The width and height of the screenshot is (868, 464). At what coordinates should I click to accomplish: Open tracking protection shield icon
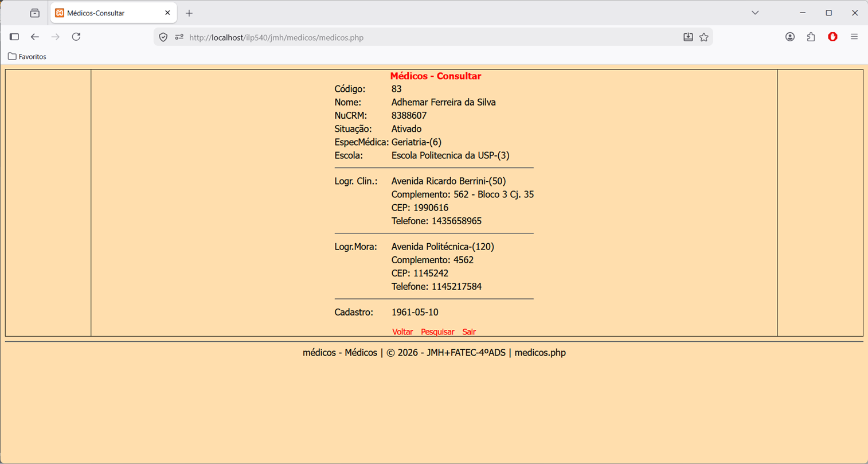[163, 37]
